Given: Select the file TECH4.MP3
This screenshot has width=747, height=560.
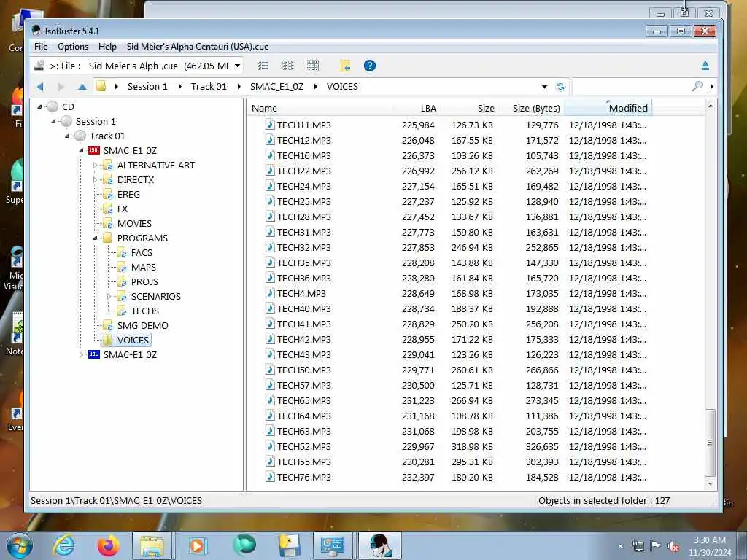Looking at the screenshot, I should click(301, 293).
